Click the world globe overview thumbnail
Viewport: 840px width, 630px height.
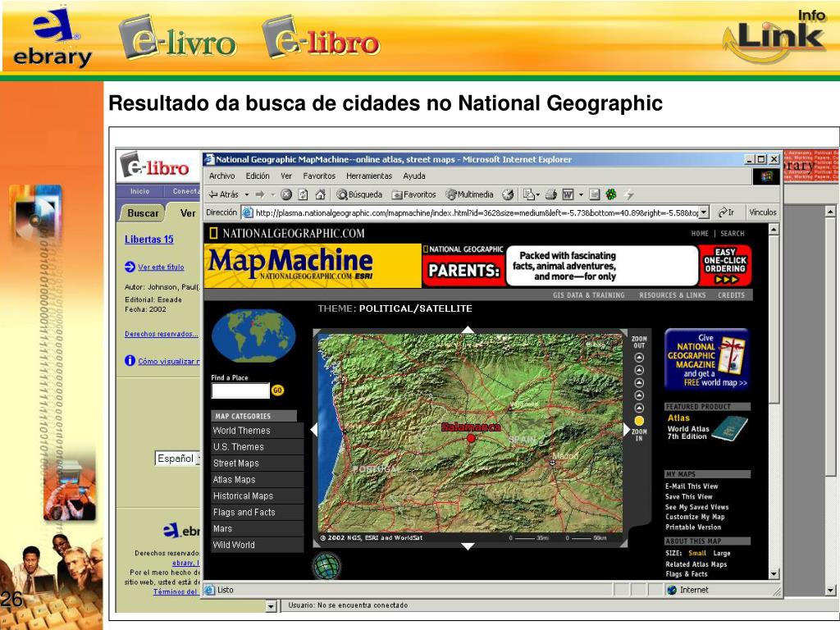click(x=253, y=336)
